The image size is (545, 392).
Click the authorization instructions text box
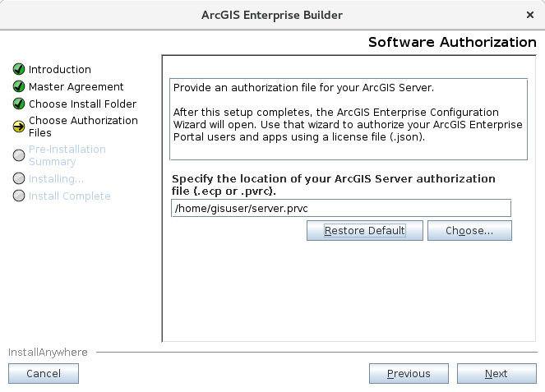348,119
